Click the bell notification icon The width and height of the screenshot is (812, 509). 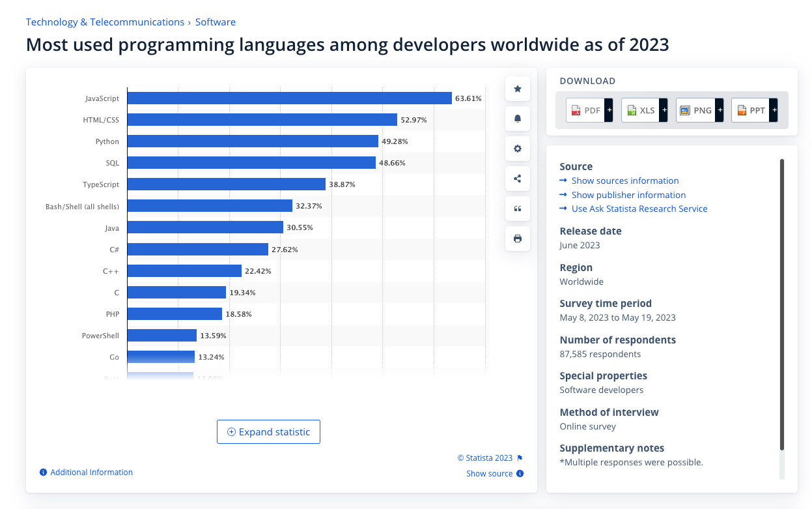pyautogui.click(x=518, y=119)
